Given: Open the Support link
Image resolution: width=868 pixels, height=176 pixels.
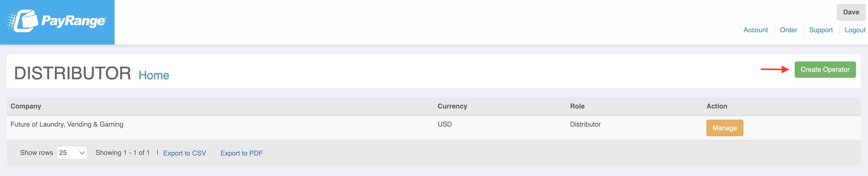Looking at the screenshot, I should coord(821,30).
